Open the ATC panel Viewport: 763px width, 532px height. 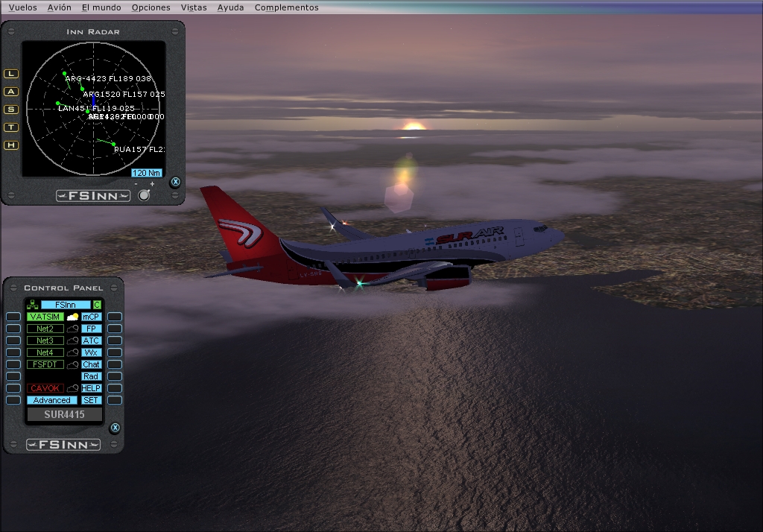(x=91, y=341)
